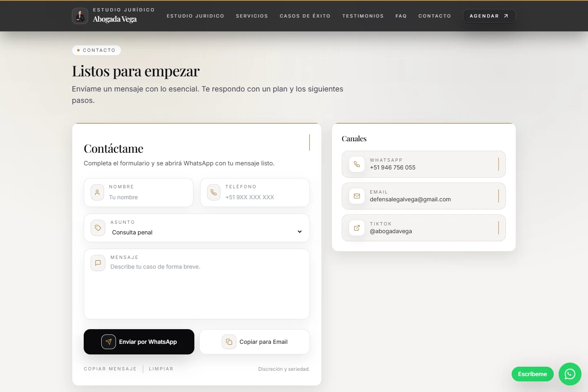Open the Asunto dropdown chevron
588x392 pixels.
click(300, 232)
